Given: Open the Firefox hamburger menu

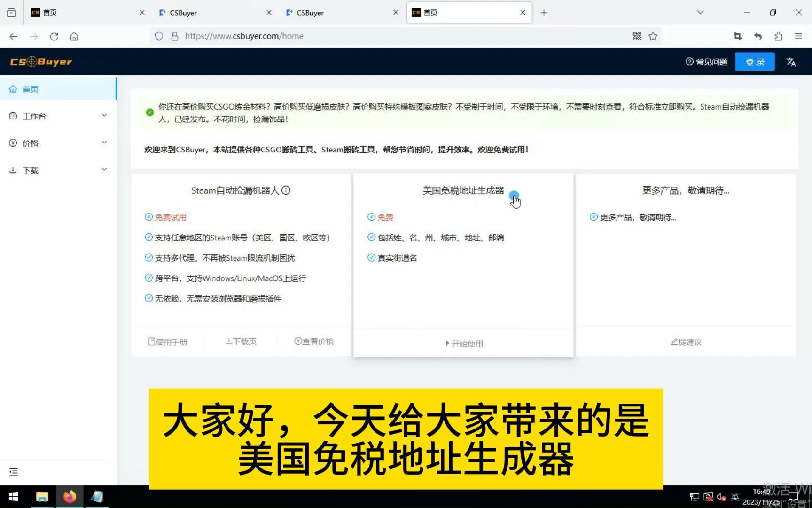Looking at the screenshot, I should click(798, 36).
